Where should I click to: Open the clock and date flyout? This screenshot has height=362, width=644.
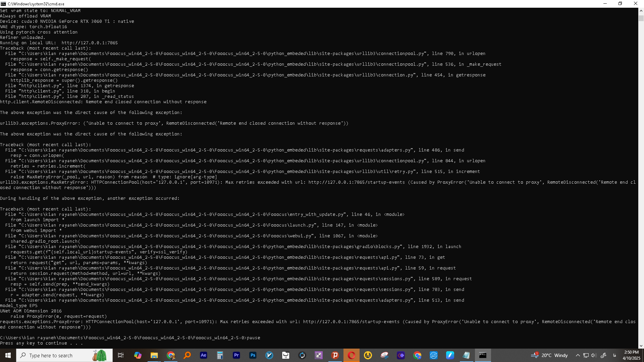click(x=631, y=355)
